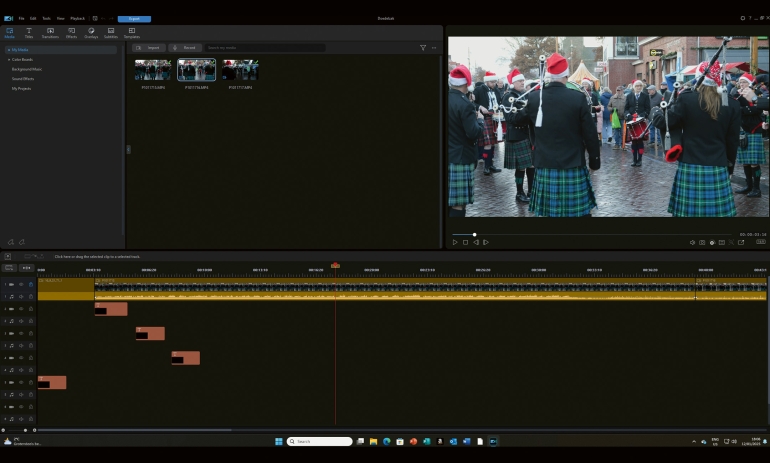Open the Overlays room
The image size is (770, 463).
pyautogui.click(x=91, y=32)
